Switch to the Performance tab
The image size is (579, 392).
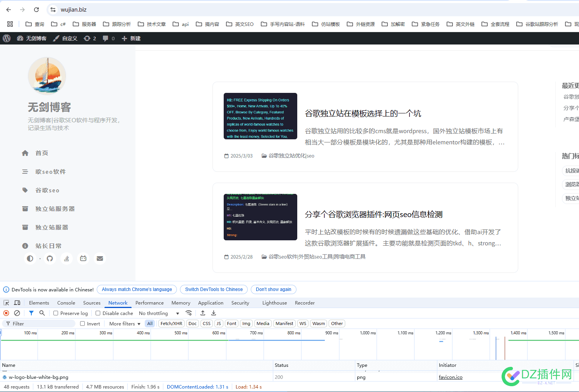[x=149, y=303]
